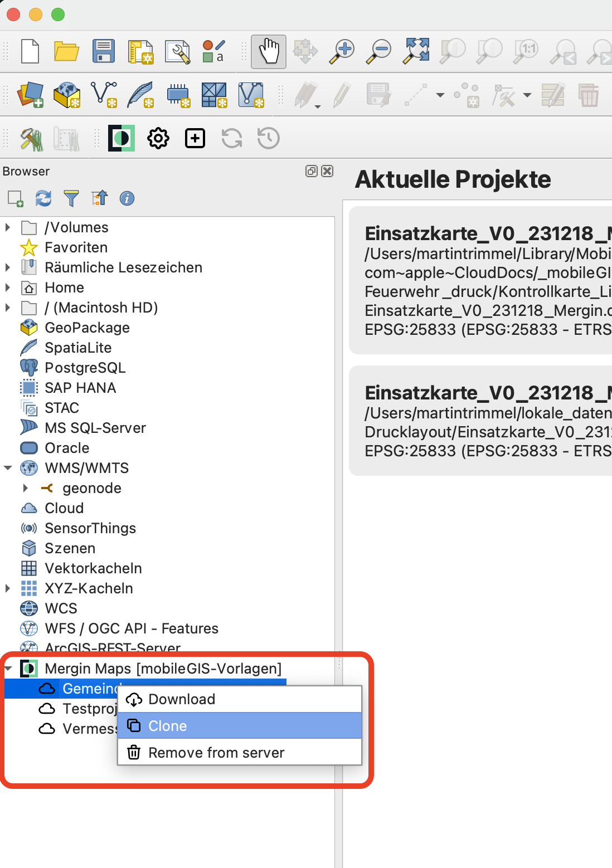
Task: Expand the /Volumes folder
Action: (x=8, y=227)
